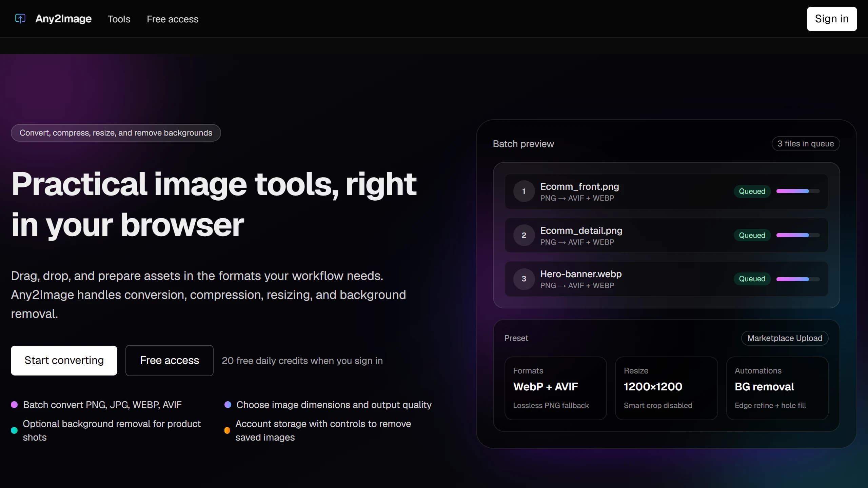Viewport: 868px width, 488px height.
Task: Click the Preset label
Action: click(x=516, y=338)
